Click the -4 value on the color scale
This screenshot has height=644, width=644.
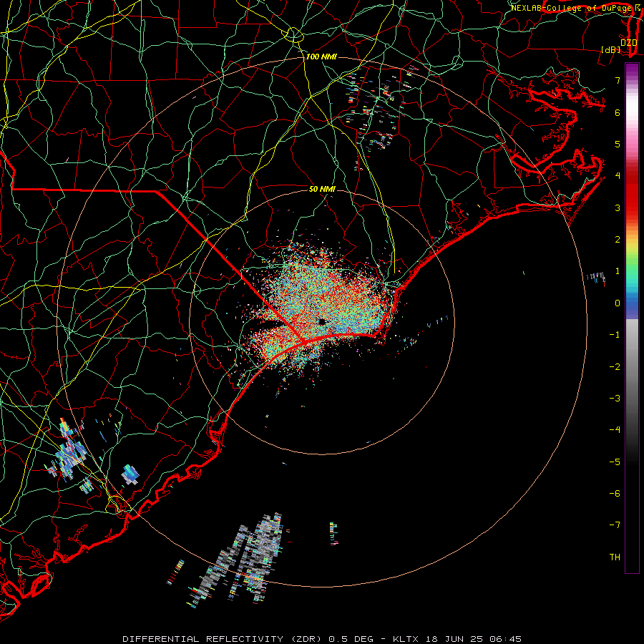coord(615,430)
